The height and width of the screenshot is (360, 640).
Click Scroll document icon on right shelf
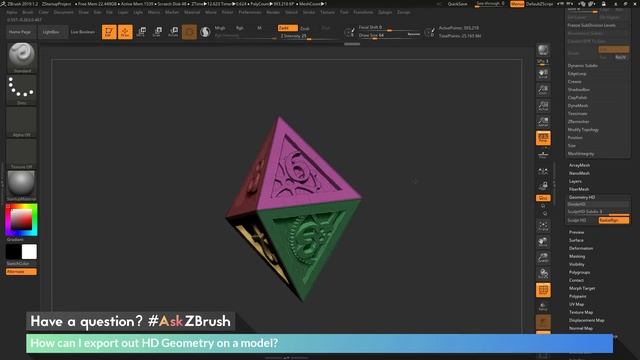543,74
